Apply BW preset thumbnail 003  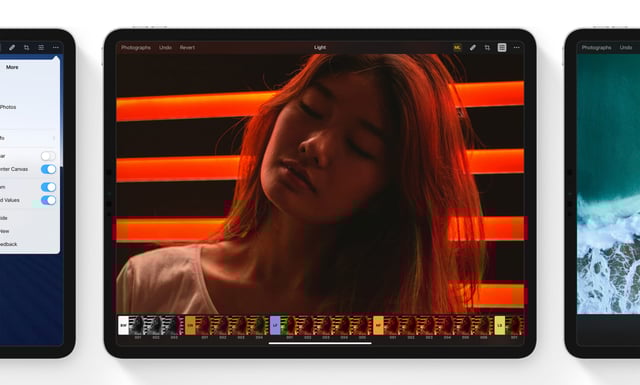[174, 325]
